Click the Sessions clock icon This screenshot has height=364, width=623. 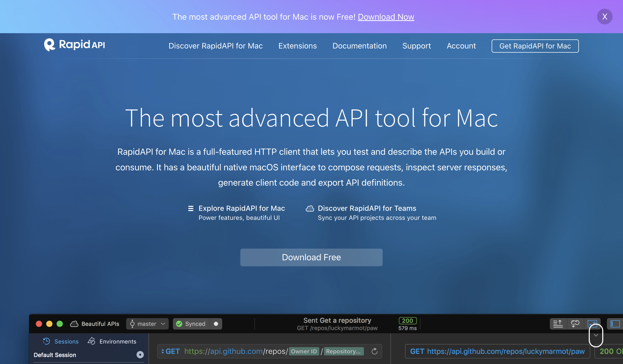(x=46, y=341)
